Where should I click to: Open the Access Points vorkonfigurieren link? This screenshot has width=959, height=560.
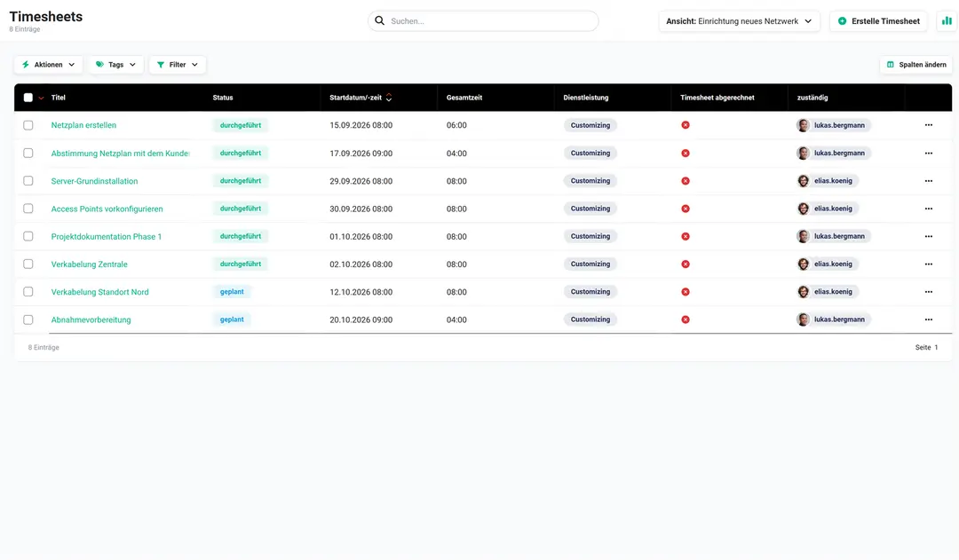coord(107,209)
